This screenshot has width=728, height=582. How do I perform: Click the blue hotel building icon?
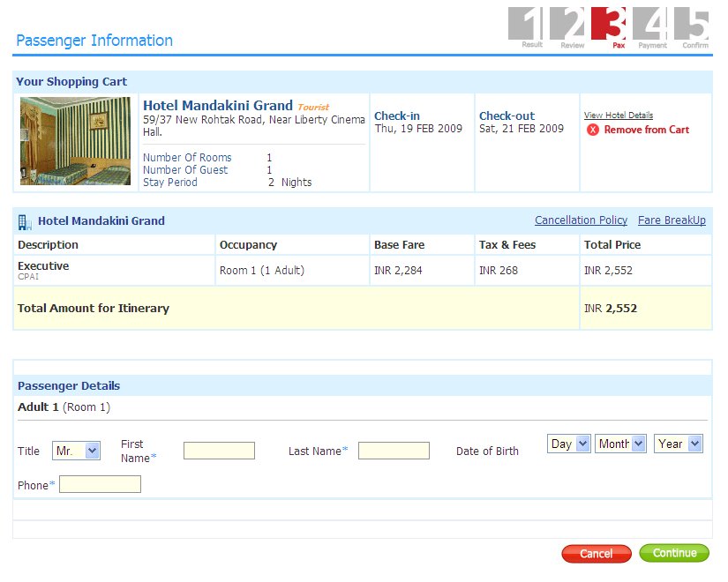[25, 221]
